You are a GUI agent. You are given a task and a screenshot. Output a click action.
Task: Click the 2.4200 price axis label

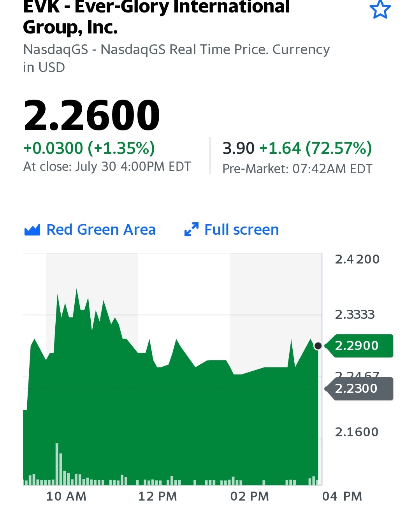(357, 259)
